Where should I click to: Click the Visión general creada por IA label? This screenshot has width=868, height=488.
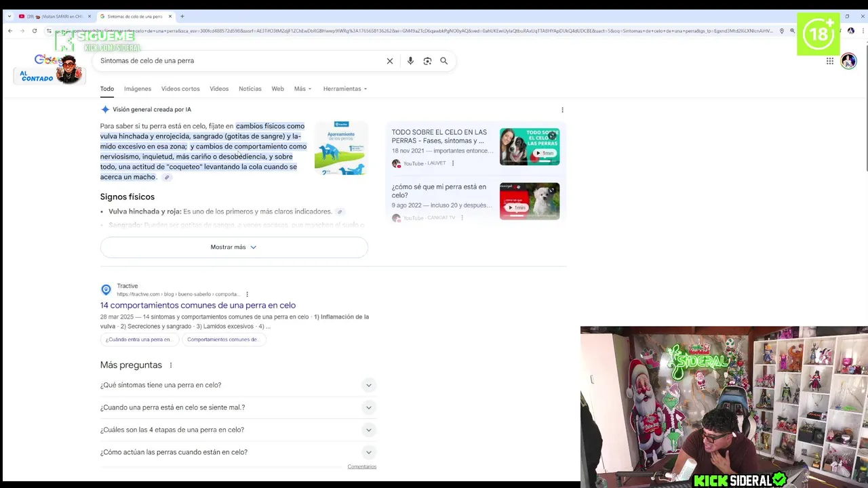coord(152,109)
